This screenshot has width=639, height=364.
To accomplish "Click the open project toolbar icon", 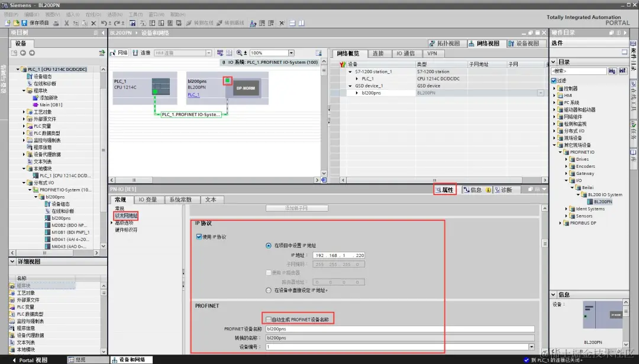I will click(x=16, y=23).
